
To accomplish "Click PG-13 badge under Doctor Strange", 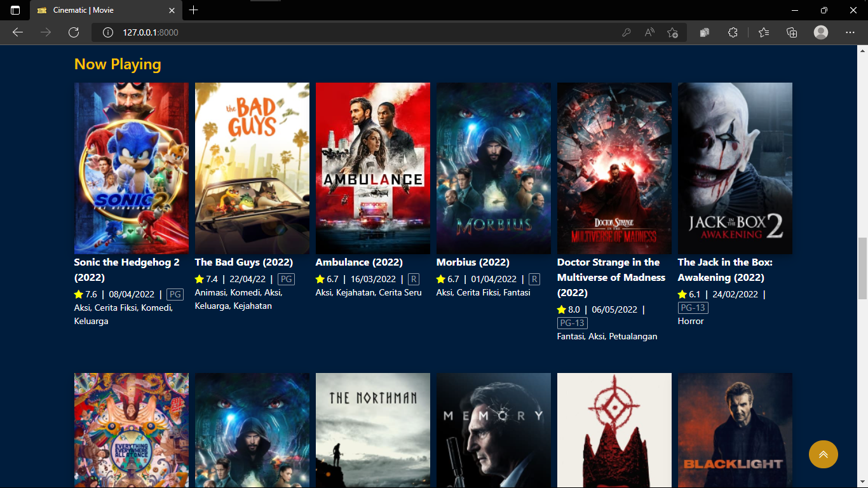I will tap(573, 323).
